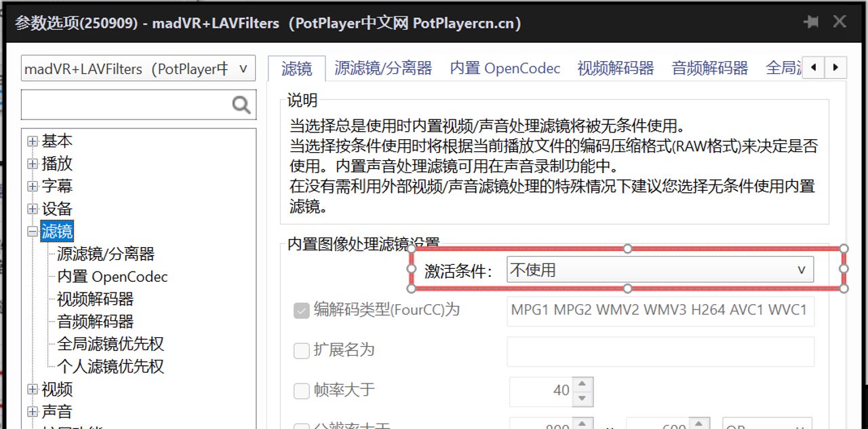This screenshot has height=429, width=868.
Task: Select the 声音 tree item label
Action: click(57, 412)
